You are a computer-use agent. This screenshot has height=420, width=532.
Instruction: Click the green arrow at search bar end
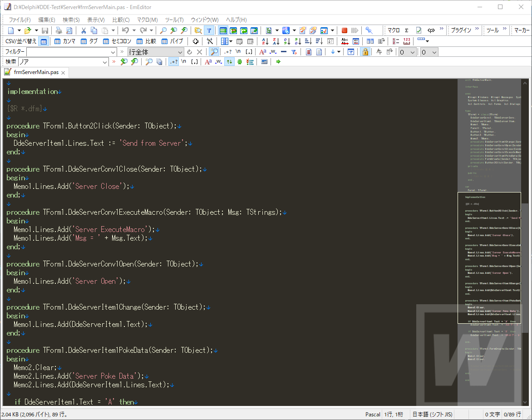pos(278,62)
